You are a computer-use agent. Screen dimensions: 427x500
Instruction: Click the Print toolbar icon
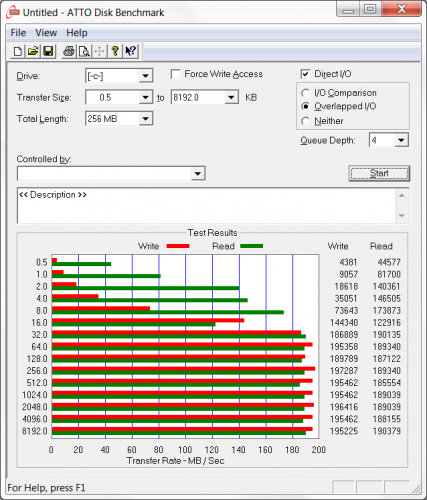[69, 51]
